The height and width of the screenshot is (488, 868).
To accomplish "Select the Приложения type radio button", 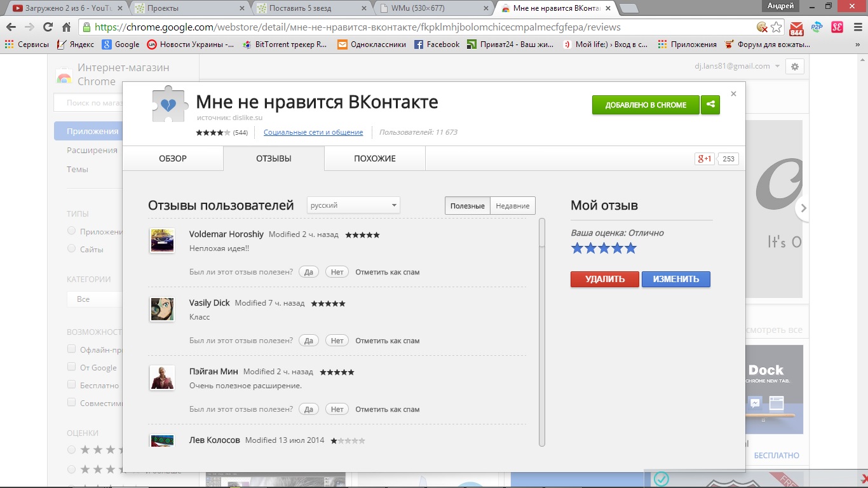I will (72, 231).
